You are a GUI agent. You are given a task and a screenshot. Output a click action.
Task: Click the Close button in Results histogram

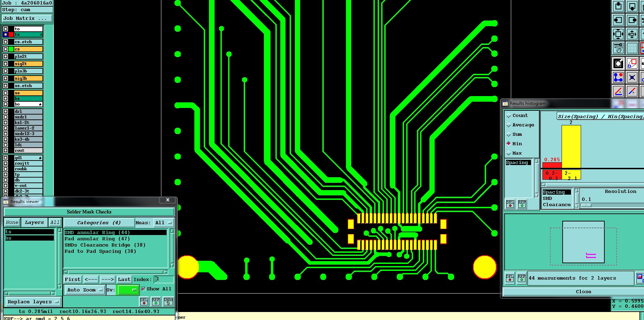pos(583,292)
